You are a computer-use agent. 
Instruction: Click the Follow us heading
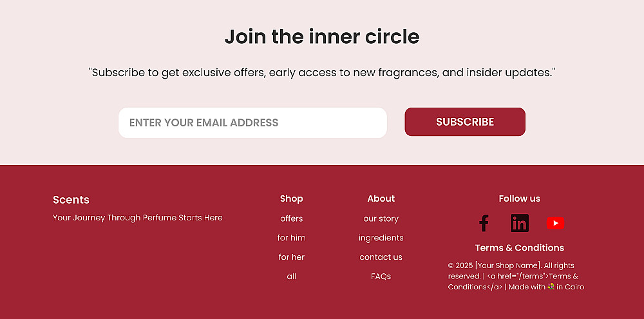519,198
